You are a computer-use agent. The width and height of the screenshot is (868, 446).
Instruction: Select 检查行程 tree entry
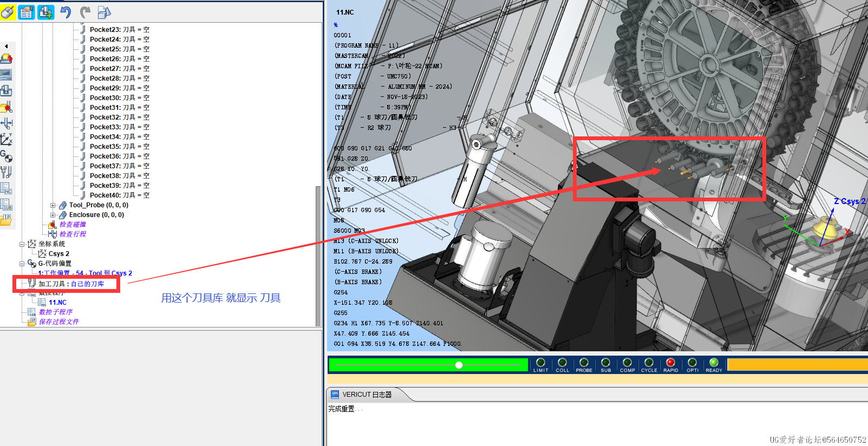(x=73, y=234)
